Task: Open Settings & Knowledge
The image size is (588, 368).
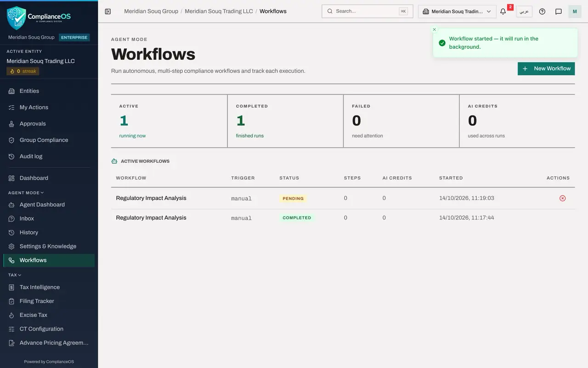Action: (x=49, y=246)
